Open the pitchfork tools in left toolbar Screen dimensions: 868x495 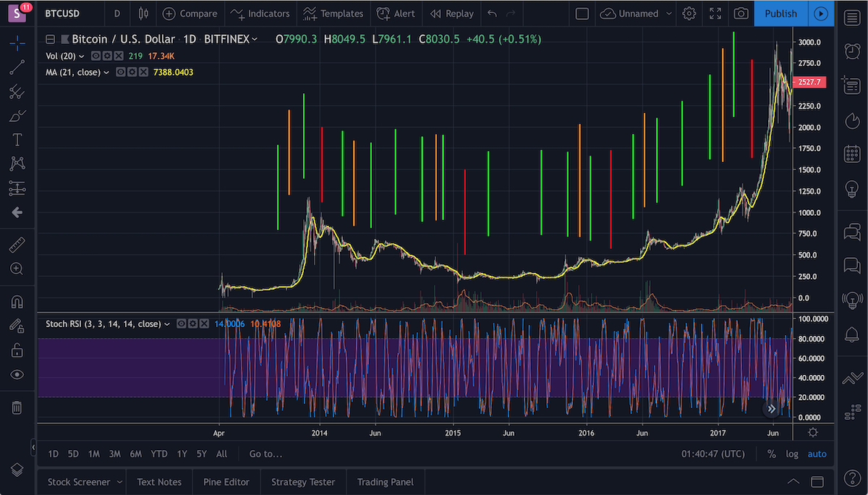point(17,92)
